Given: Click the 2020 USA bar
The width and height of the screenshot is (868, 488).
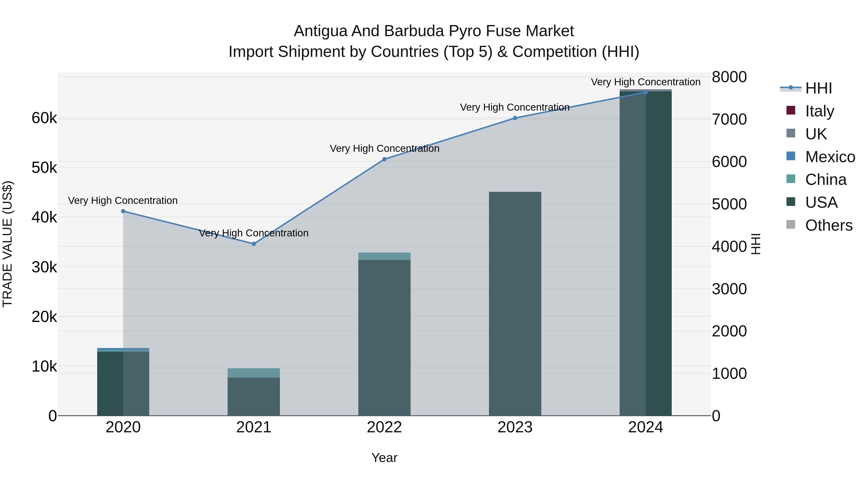Looking at the screenshot, I should 123,384.
